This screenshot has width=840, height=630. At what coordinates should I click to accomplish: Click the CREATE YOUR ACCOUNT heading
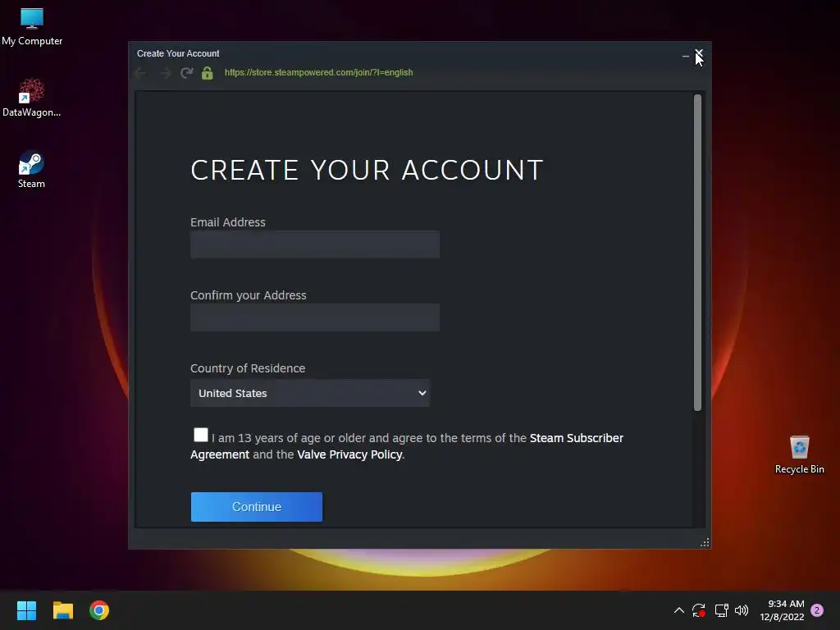(x=367, y=170)
